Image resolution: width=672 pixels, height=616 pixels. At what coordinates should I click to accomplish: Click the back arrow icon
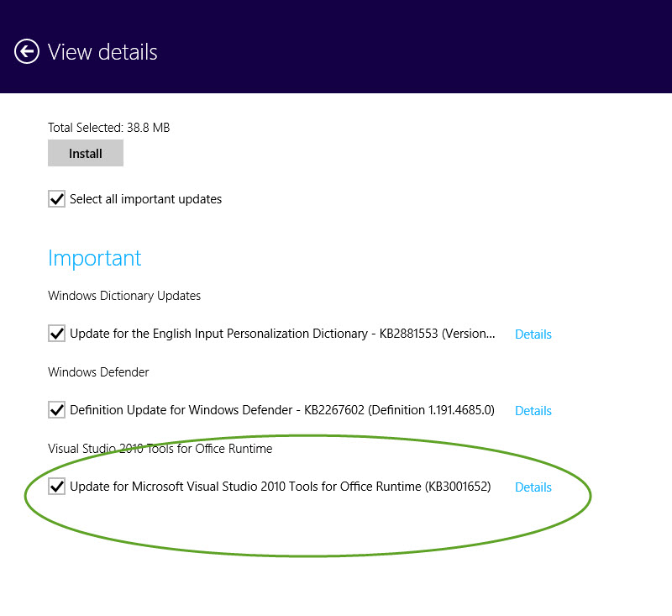[27, 52]
